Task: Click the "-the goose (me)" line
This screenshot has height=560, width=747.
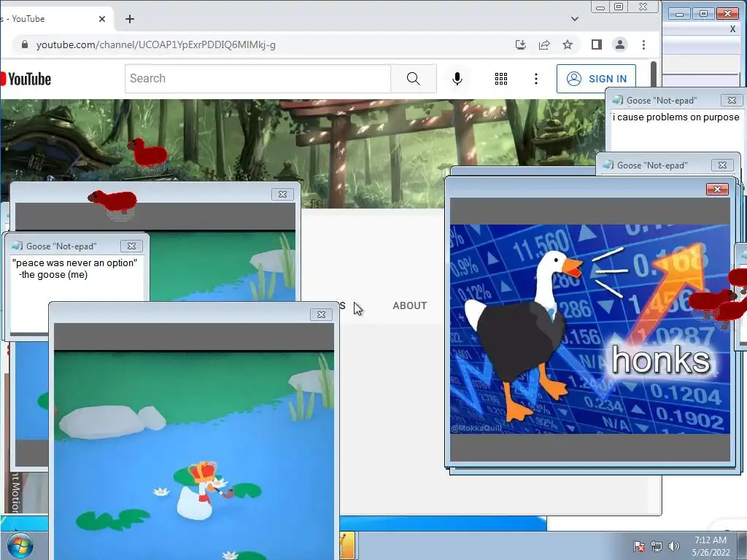Action: click(x=53, y=275)
